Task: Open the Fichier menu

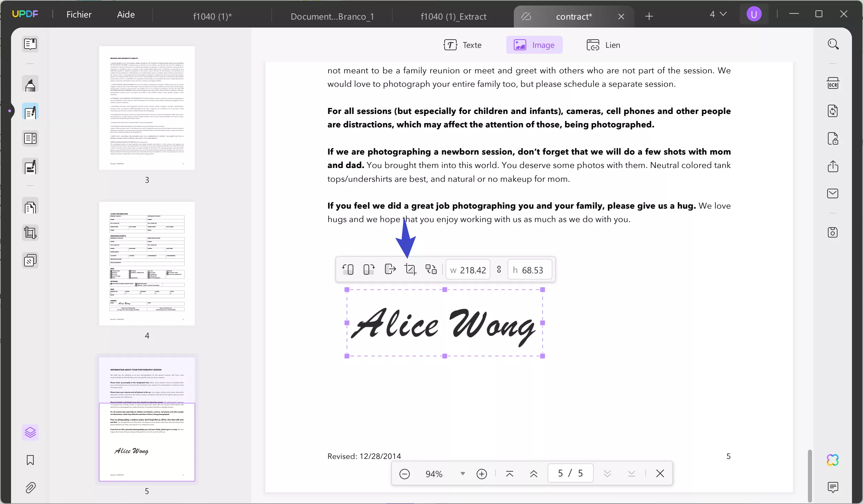Action: 79,14
